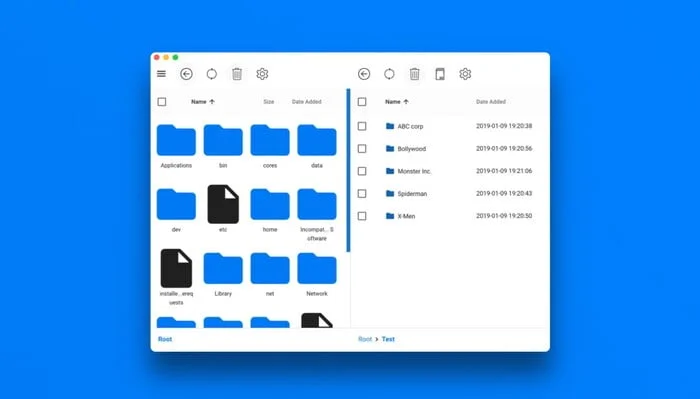
Task: Select the etc file icon
Action: [223, 204]
